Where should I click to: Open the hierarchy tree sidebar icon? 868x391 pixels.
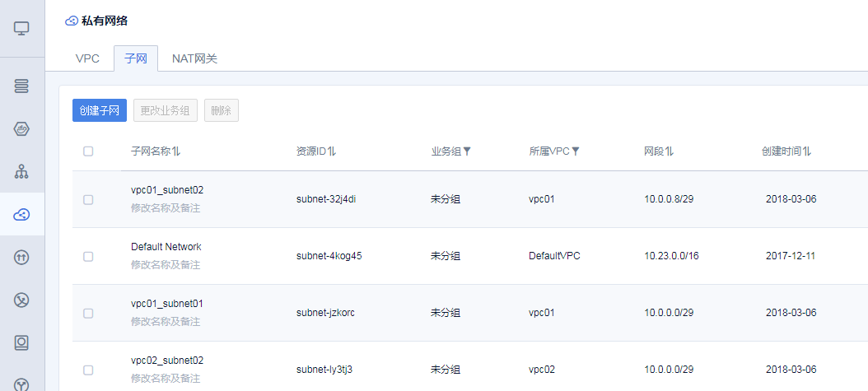pos(22,172)
